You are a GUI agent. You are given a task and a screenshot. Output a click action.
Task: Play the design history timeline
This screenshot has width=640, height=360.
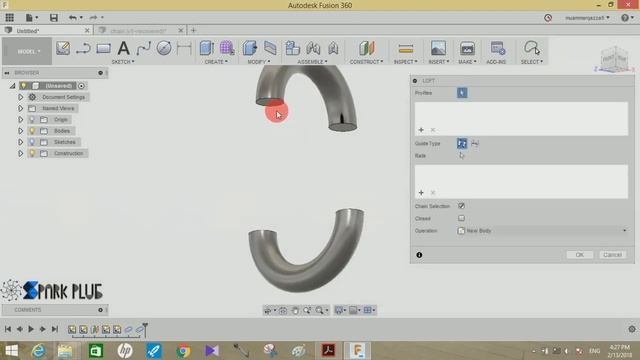point(31,329)
